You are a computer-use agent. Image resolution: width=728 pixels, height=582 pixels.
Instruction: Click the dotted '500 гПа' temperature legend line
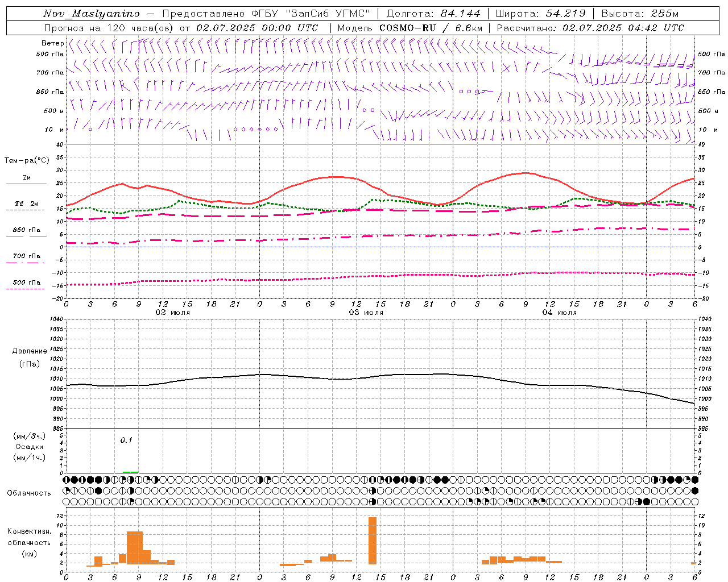coord(25,289)
